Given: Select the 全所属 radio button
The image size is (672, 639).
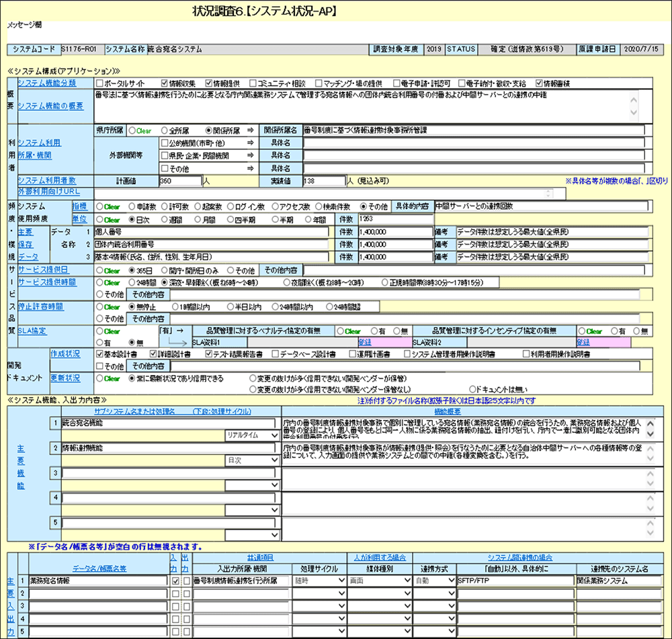Looking at the screenshot, I should coord(165,130).
